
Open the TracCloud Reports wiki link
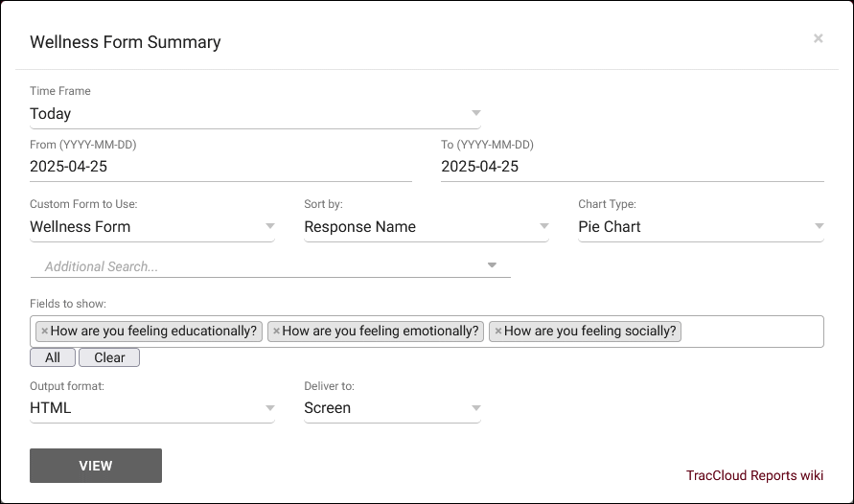(x=754, y=475)
